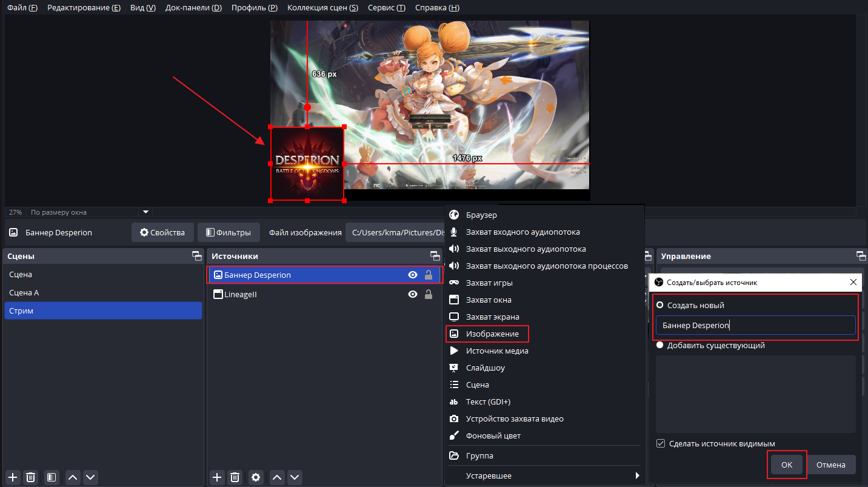Viewport: 868px width, 487px height.
Task: Open the Вид menu
Action: coord(143,8)
